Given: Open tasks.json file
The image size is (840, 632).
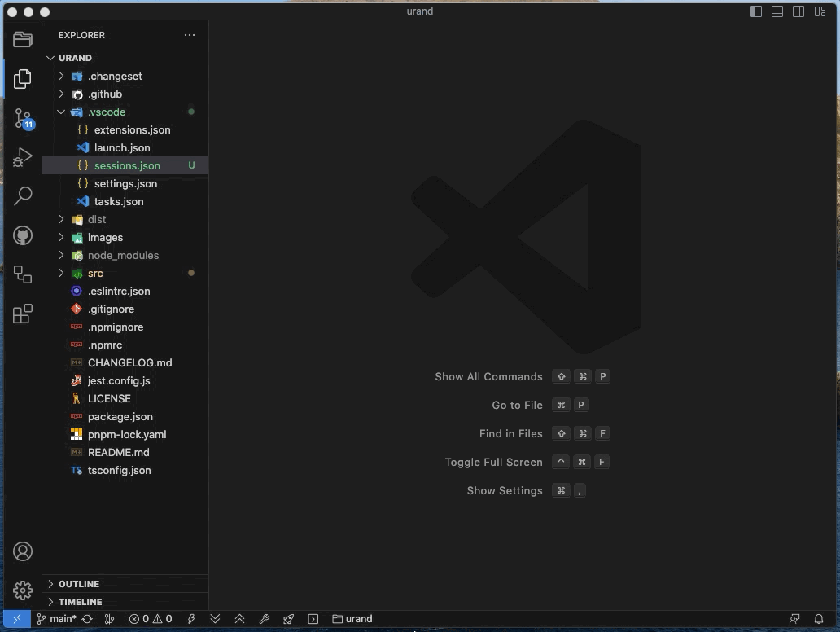Looking at the screenshot, I should pos(125,201).
